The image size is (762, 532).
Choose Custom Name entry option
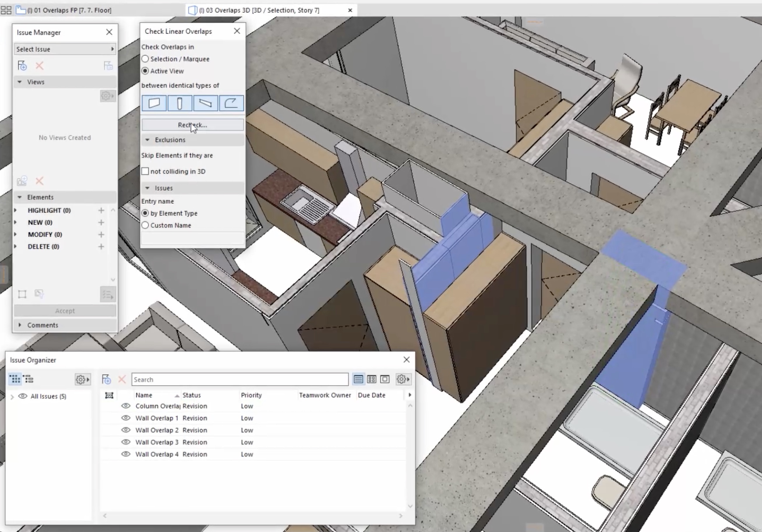click(x=145, y=225)
